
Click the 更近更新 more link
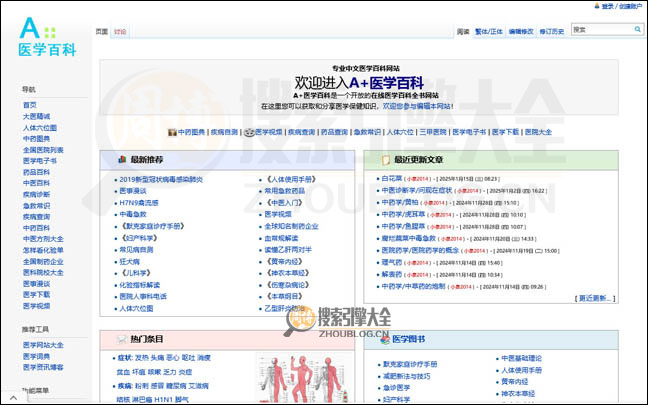(595, 298)
